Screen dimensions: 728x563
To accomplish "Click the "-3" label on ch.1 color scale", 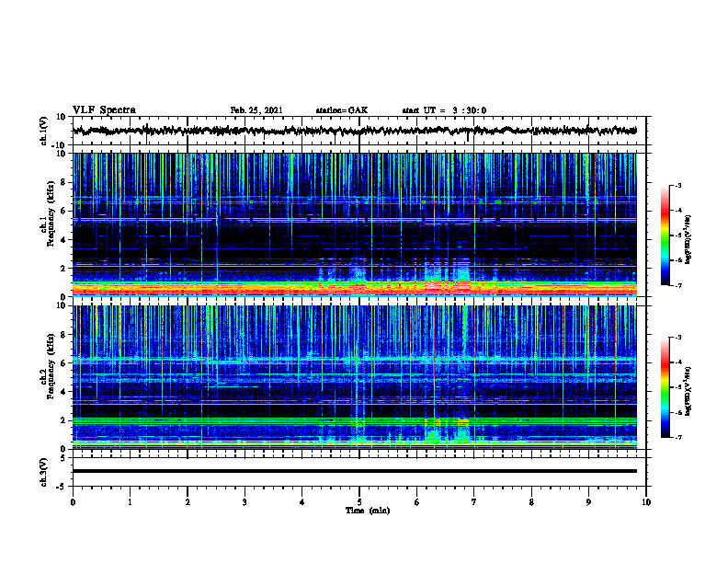I will [x=678, y=186].
